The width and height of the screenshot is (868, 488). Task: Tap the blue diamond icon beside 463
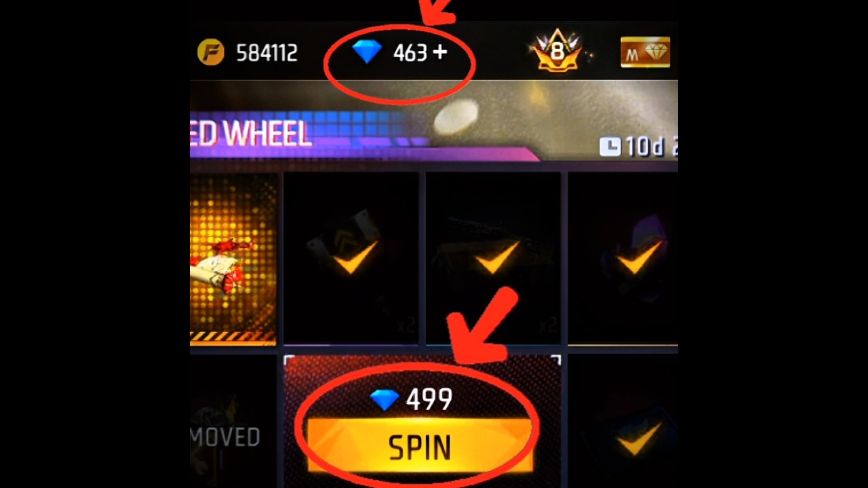tap(368, 52)
